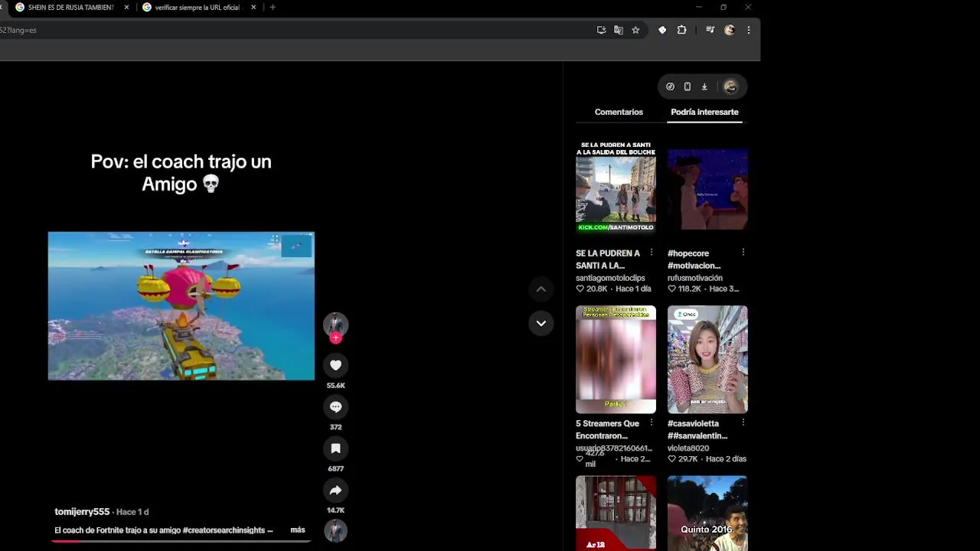Click the Fortnite video player
Image resolution: width=980 pixels, height=551 pixels.
(181, 305)
